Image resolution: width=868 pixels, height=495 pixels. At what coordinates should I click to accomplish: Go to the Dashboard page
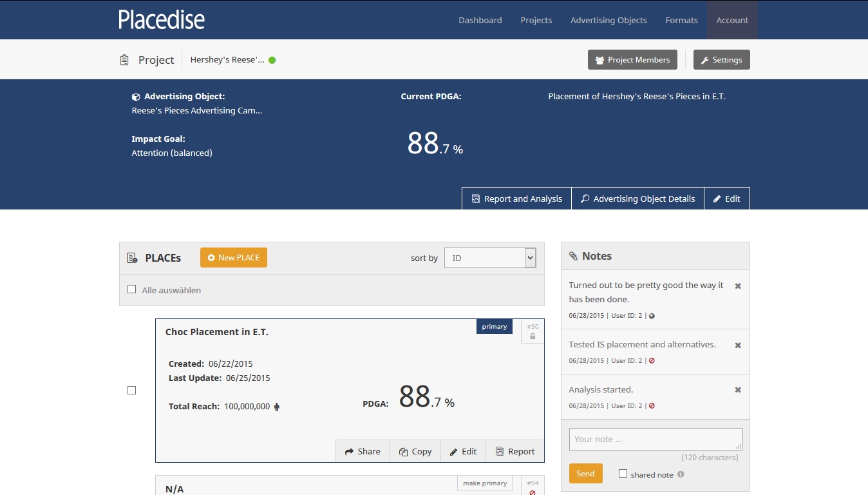tap(480, 20)
